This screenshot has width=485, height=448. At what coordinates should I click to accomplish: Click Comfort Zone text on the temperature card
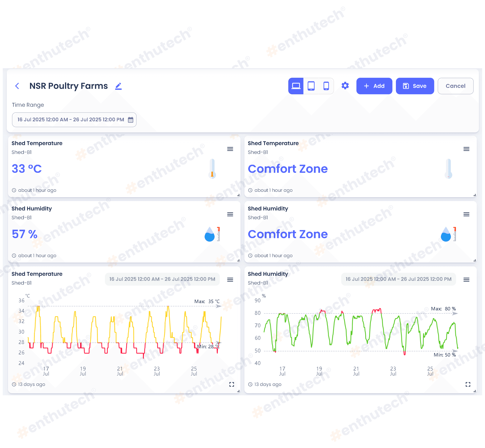(288, 169)
